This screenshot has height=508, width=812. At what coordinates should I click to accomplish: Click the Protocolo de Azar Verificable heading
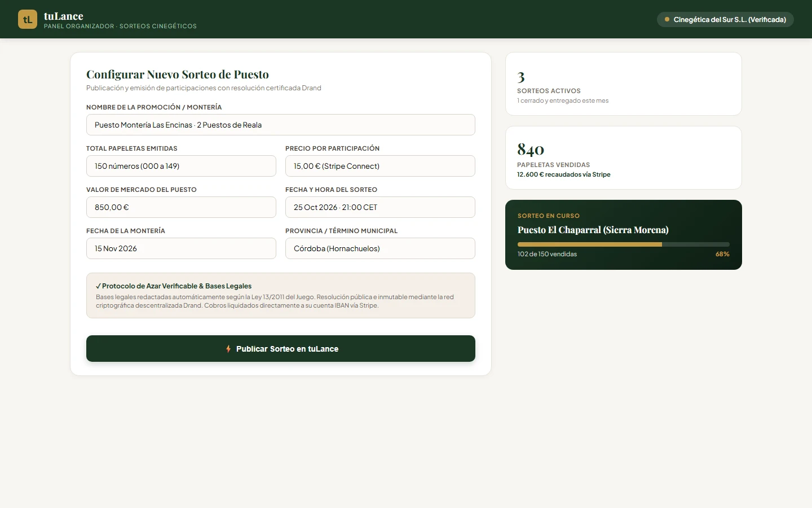(x=174, y=286)
